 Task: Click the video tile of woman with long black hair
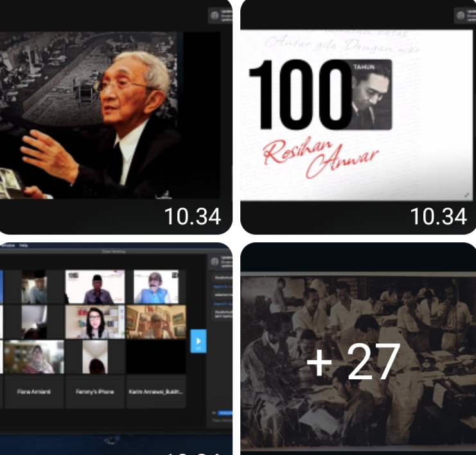point(94,321)
